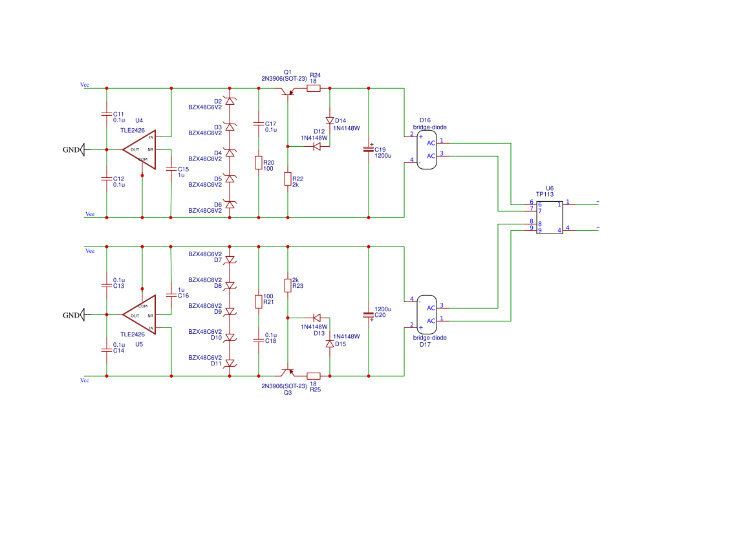This screenshot has height=535, width=756.
Task: Click the C15 1u capacitor symbol
Action: coord(171,169)
